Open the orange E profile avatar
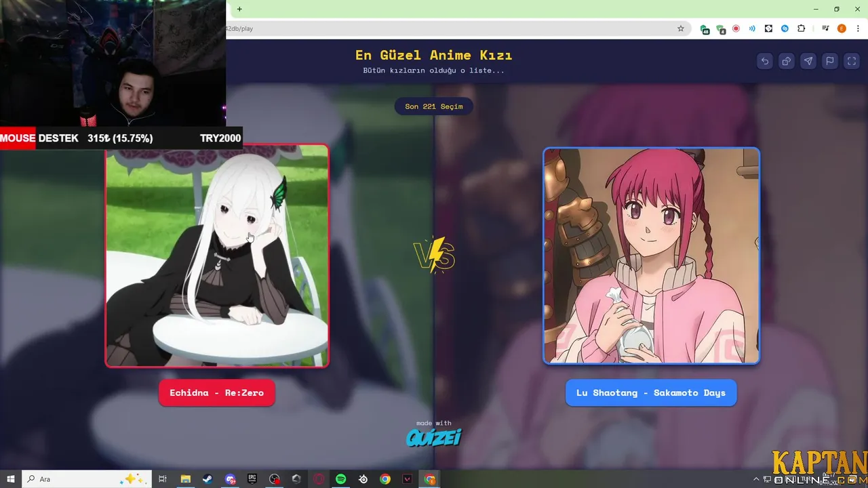The width and height of the screenshot is (868, 488). point(842,28)
